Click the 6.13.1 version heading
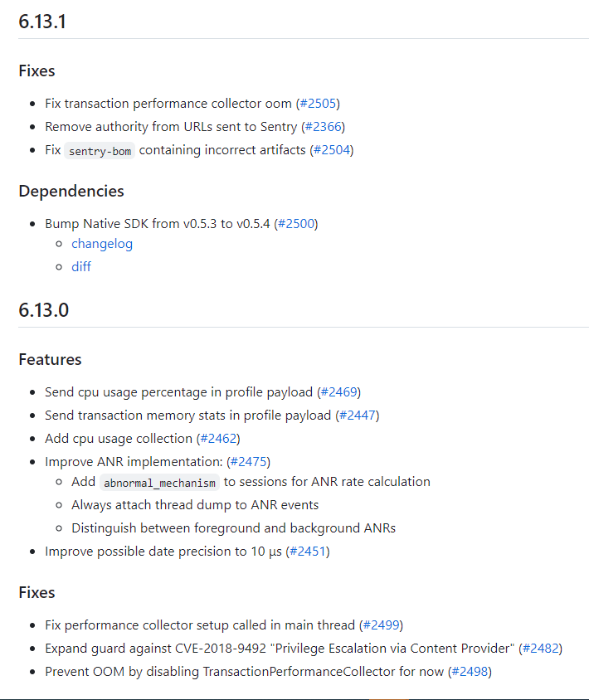Viewport: 589px width, 700px height. point(42,22)
